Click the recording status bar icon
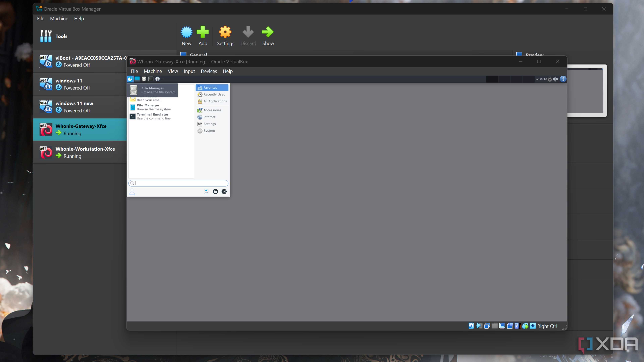 [510, 326]
